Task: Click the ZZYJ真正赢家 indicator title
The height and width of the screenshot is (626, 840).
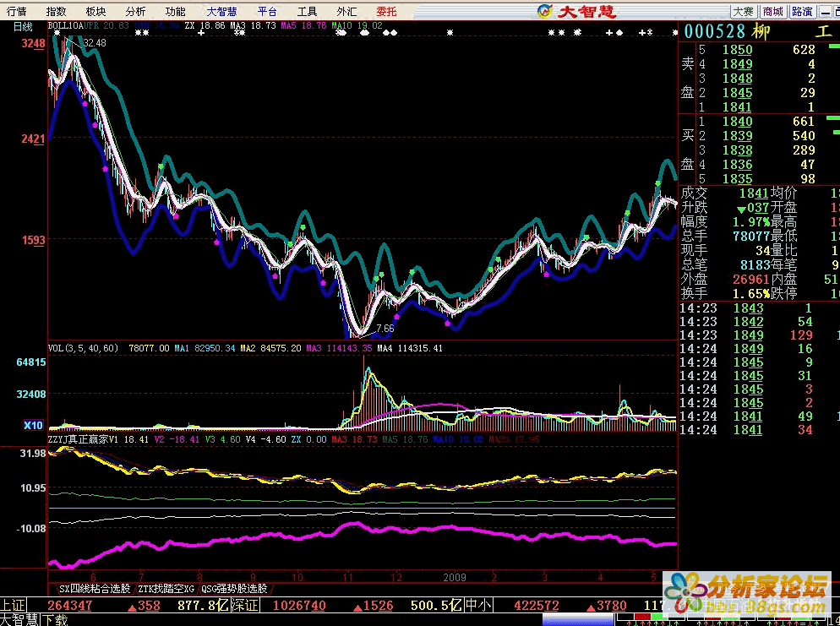Action: pyautogui.click(x=79, y=439)
